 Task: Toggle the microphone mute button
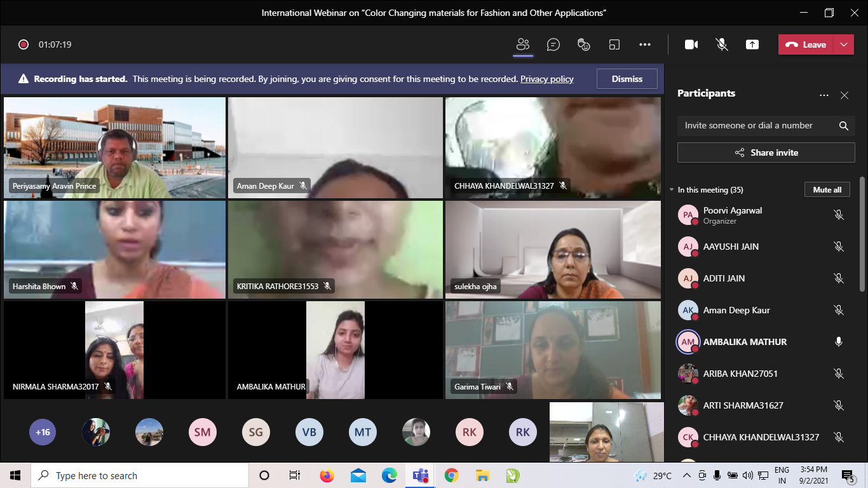(x=722, y=44)
